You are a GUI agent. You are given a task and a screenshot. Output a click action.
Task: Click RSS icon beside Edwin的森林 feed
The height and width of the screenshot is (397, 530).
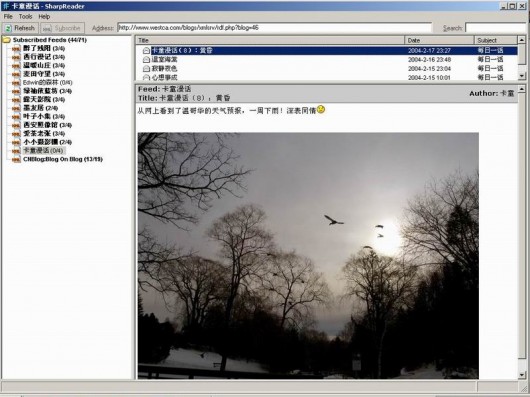16,82
